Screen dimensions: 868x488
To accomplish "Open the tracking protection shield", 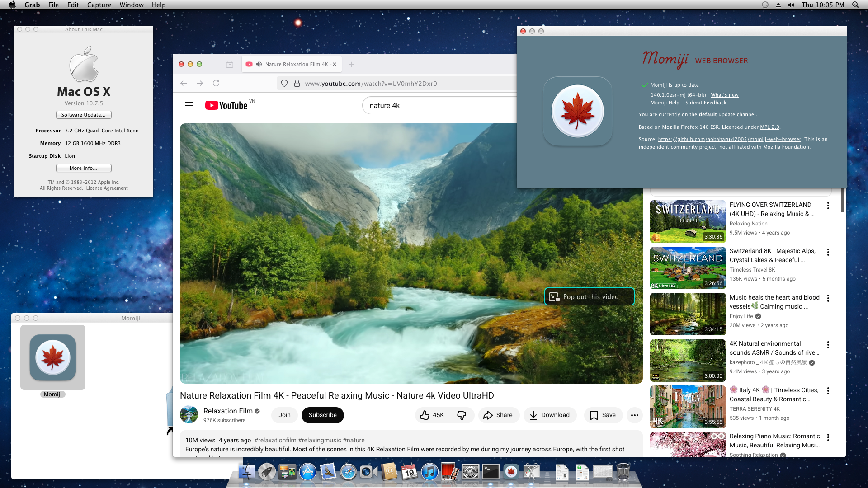I will tap(284, 83).
